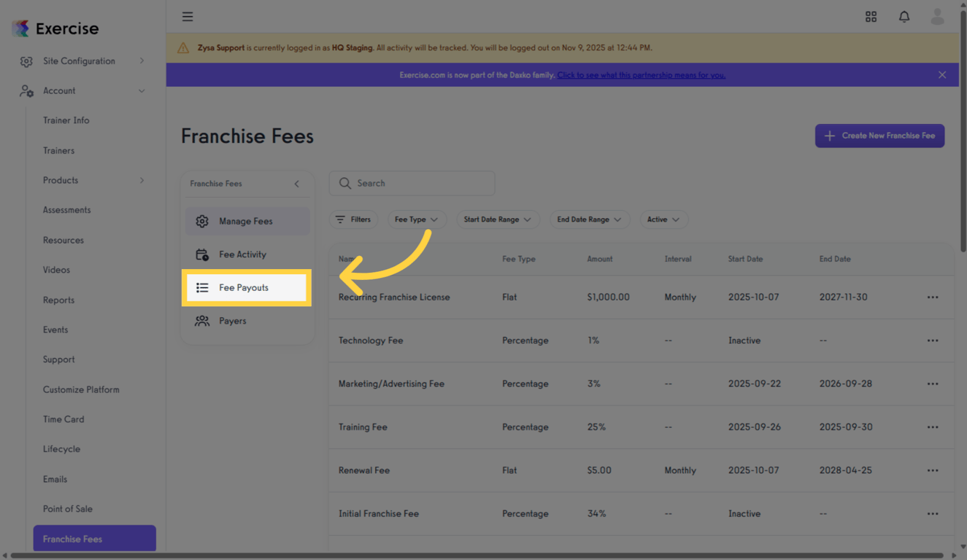
Task: Open the hamburger menu
Action: click(x=188, y=16)
